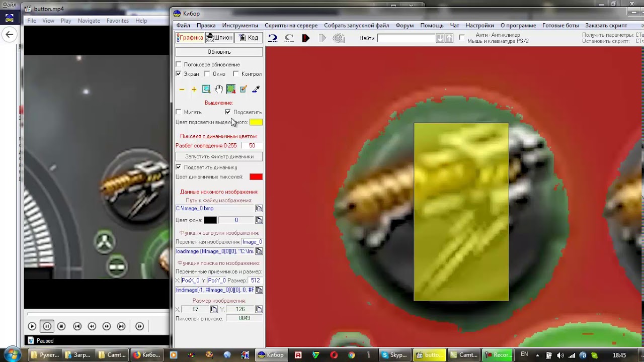Click the taskbar clock showing 18:45

619,355
